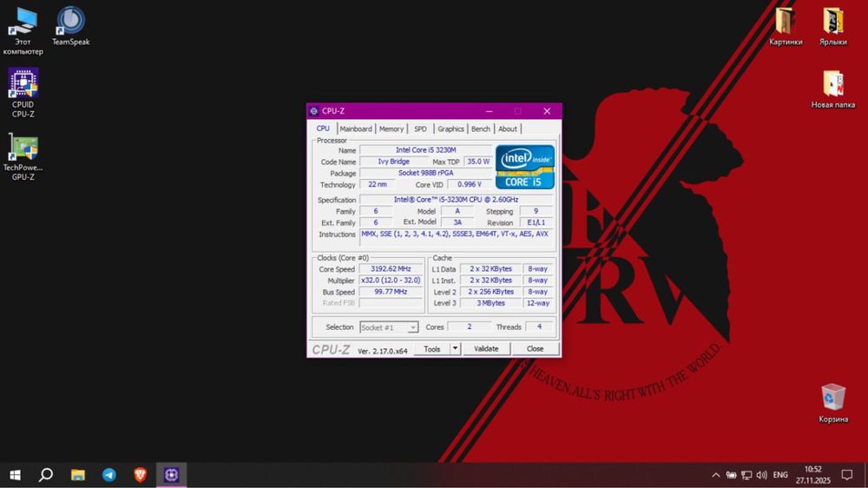
Task: Switch to the Memory tab
Action: [391, 129]
